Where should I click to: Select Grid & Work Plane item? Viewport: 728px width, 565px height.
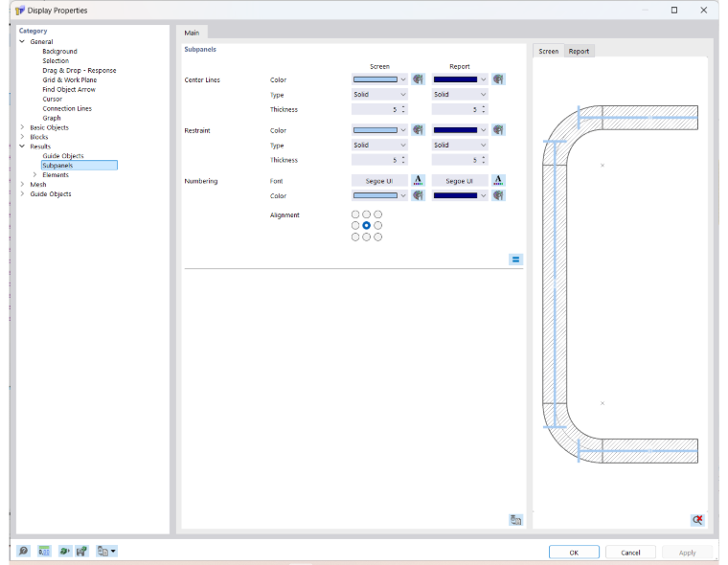pyautogui.click(x=69, y=79)
